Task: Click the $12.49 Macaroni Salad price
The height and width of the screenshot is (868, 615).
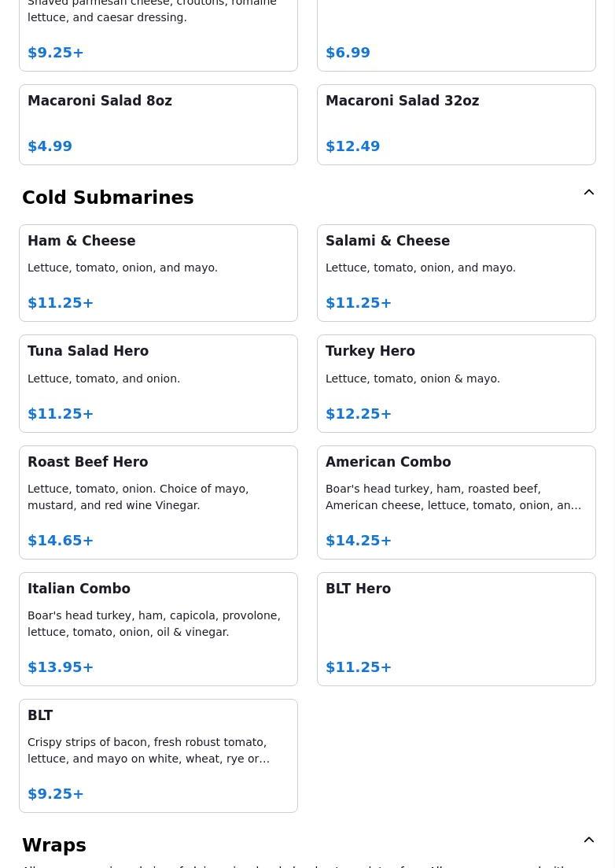Action: [352, 146]
